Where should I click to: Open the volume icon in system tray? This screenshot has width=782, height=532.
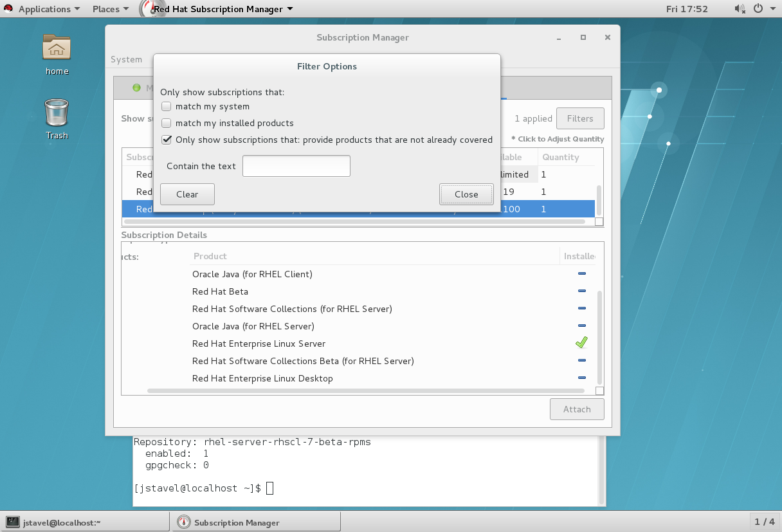click(740, 9)
